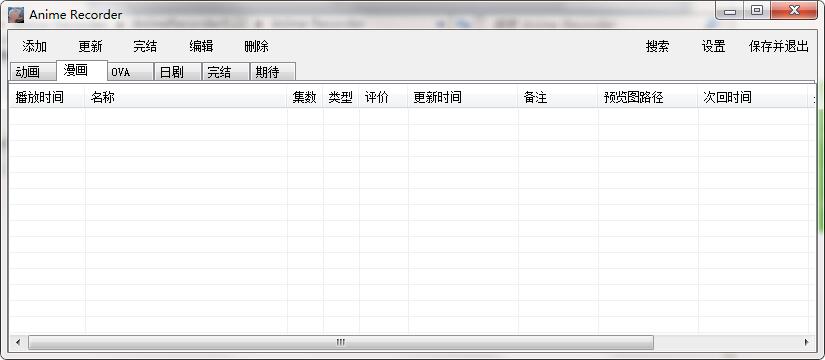Screen dimensions: 825x360
Task: Open the 编辑 (edit) menu item
Action: point(201,46)
